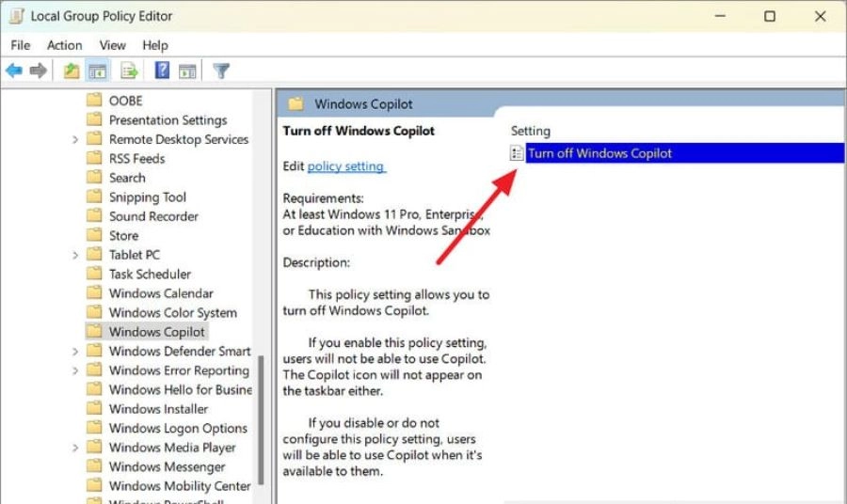Click the folder icon in Windows Copilot header
Screen dimensions: 847x504
click(x=296, y=103)
